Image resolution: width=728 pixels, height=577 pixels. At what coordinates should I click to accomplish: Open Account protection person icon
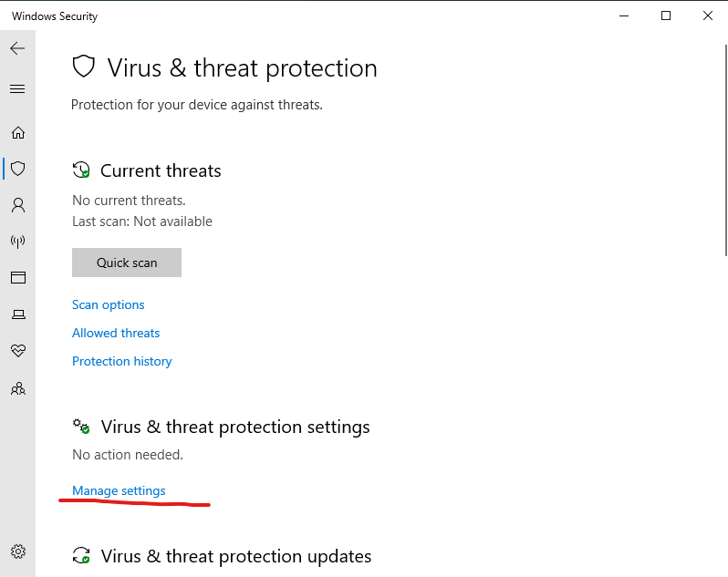pos(17,205)
